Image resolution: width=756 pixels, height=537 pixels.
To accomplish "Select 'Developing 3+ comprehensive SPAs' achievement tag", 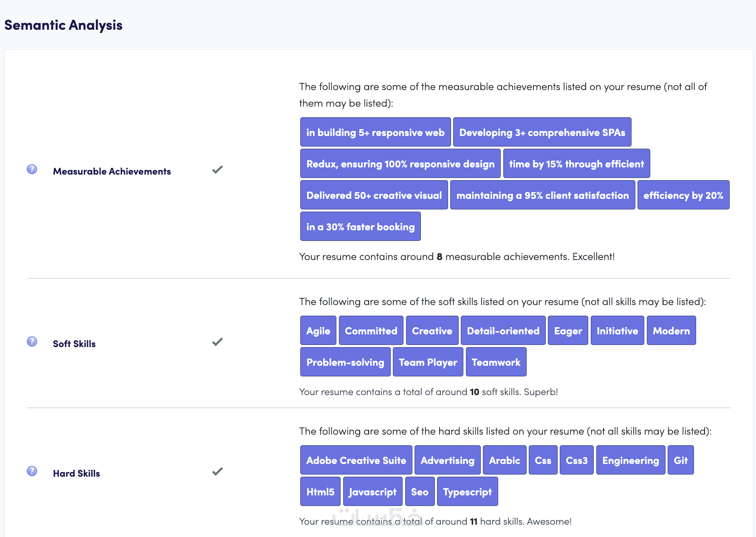I will click(x=542, y=132).
